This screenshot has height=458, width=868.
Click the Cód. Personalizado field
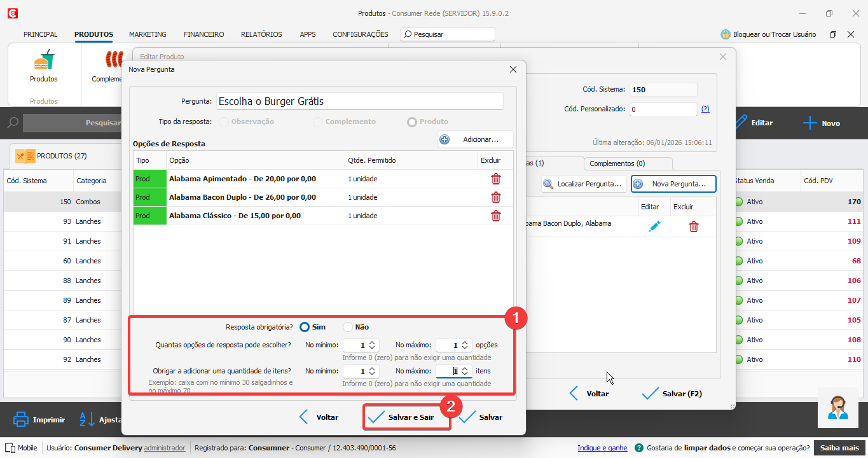point(663,109)
